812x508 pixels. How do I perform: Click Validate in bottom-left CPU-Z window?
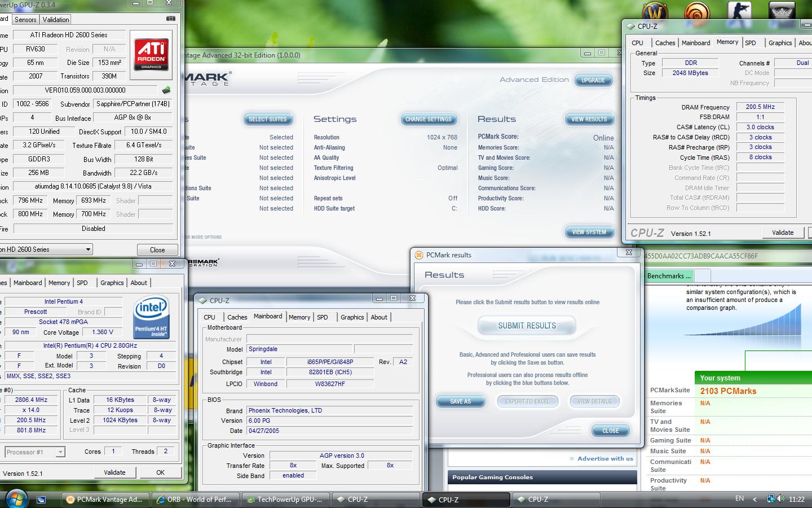click(x=114, y=472)
